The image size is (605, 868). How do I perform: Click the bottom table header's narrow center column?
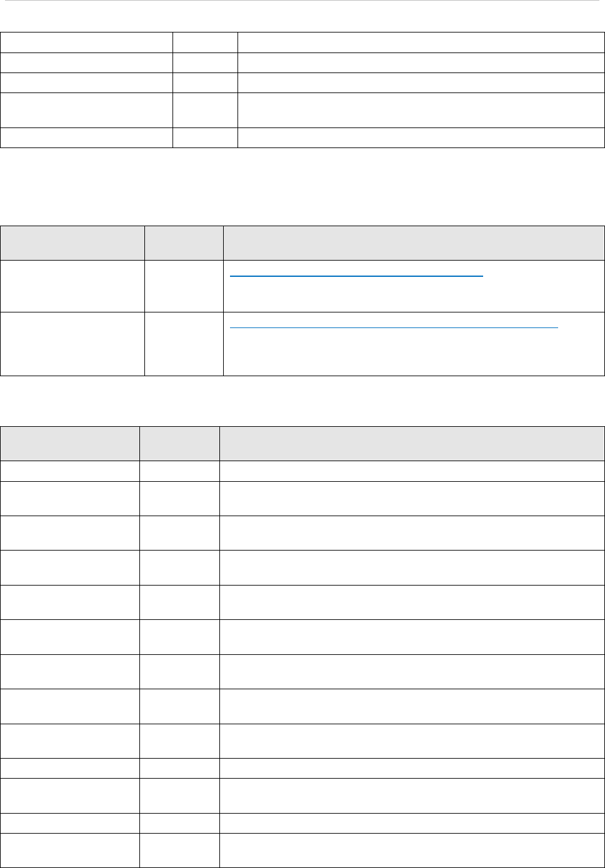click(x=179, y=444)
